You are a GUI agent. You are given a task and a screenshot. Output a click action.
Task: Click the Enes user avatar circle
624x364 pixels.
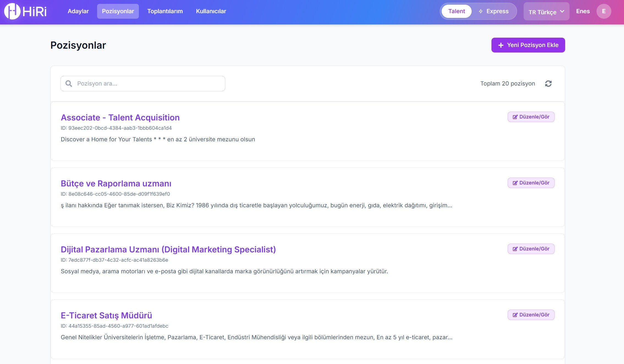tap(604, 11)
